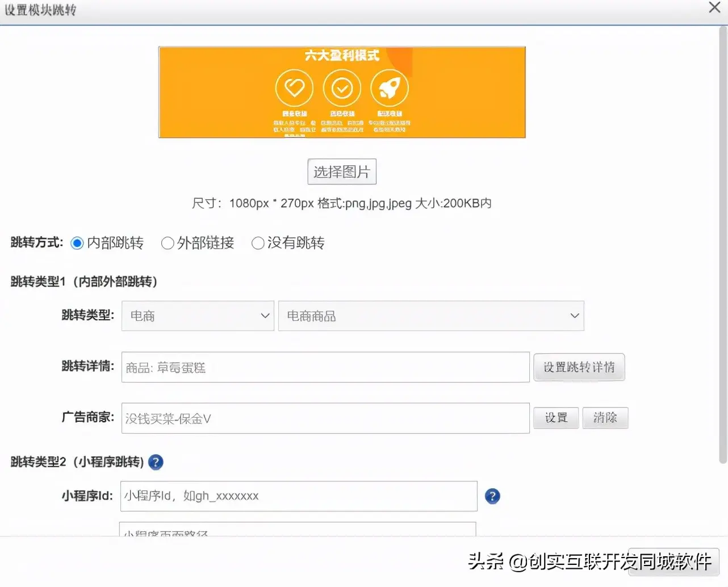Expand the 电商商品 dropdown
728x587 pixels.
(x=430, y=316)
